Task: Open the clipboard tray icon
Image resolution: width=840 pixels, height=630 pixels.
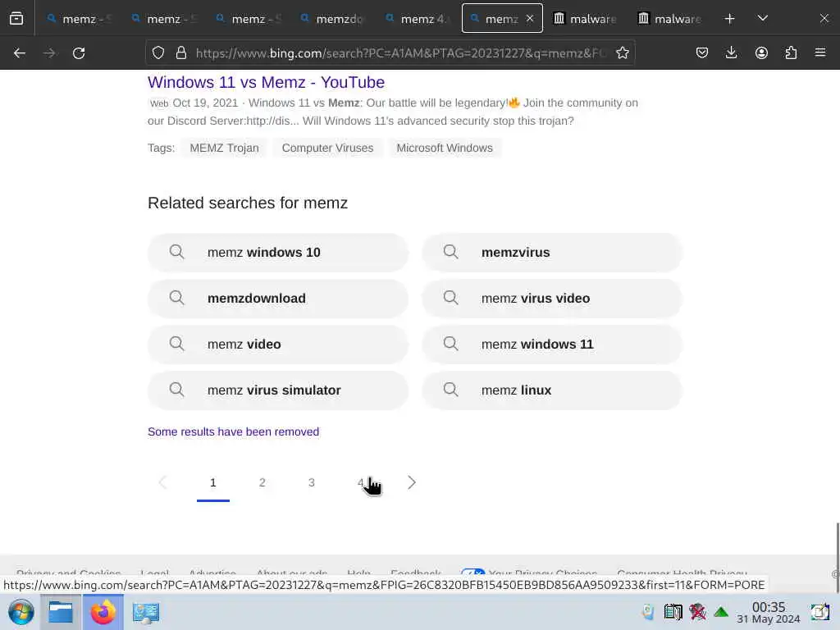Action: pos(673,612)
